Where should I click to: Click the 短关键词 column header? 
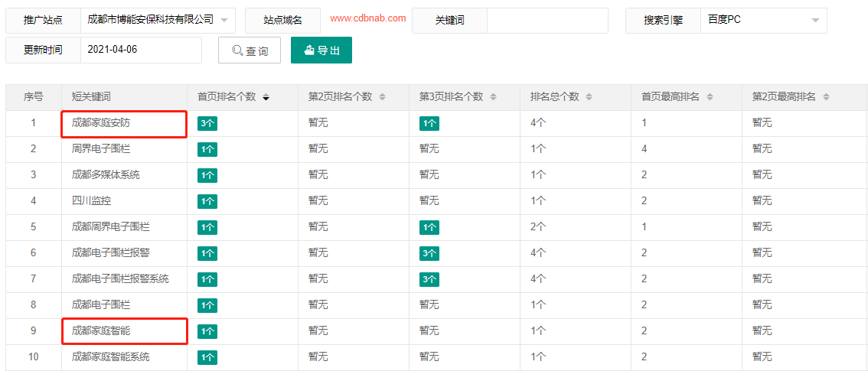(92, 97)
